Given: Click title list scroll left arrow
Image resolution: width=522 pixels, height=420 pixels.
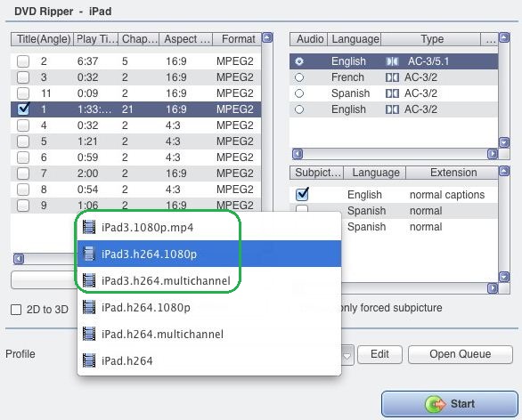Looking at the screenshot, I should 19,258.
